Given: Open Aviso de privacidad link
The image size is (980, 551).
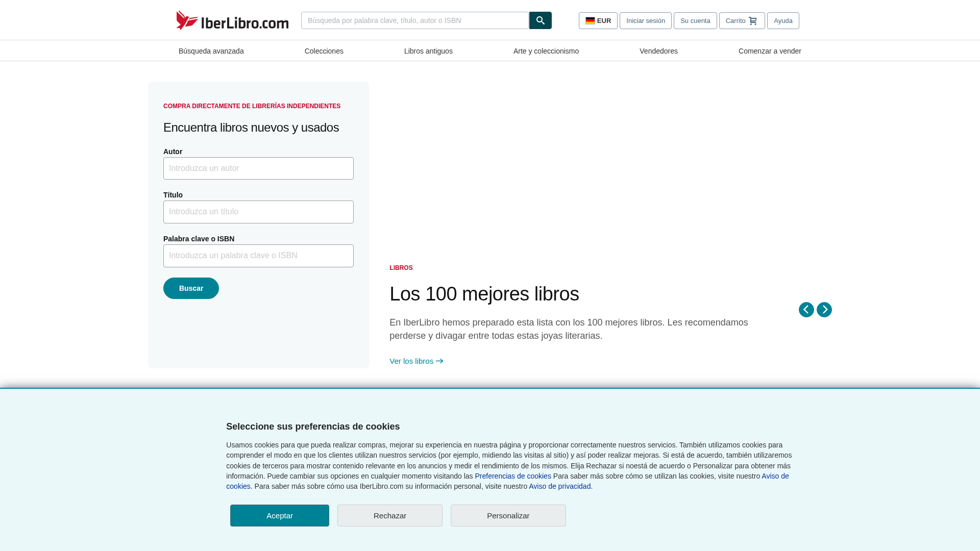Looking at the screenshot, I should [560, 486].
